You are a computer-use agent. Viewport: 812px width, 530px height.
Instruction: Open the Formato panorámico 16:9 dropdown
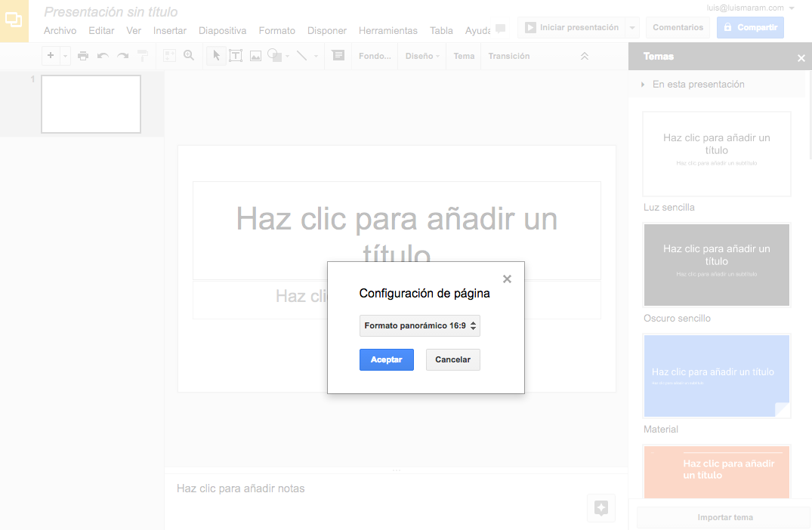[x=419, y=325]
